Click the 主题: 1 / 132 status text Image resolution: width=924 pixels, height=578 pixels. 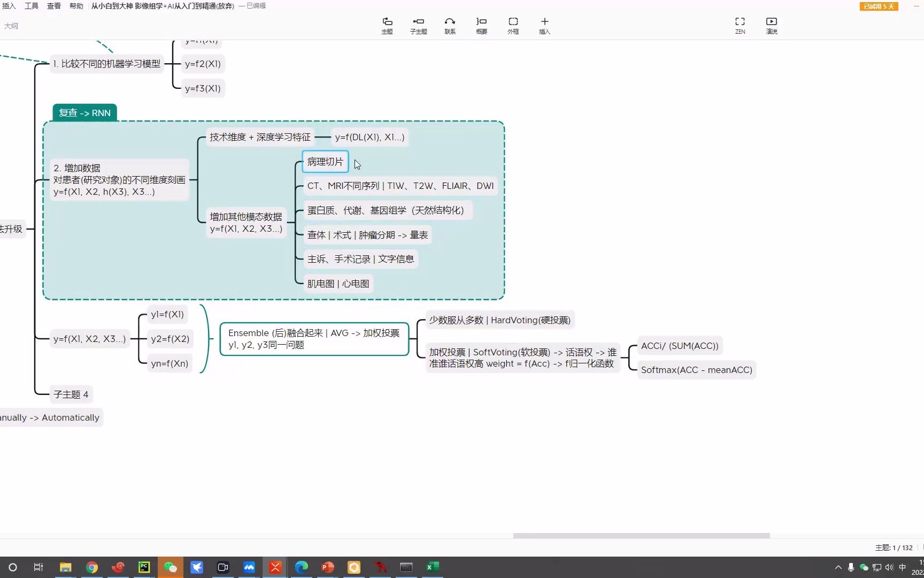(x=894, y=547)
